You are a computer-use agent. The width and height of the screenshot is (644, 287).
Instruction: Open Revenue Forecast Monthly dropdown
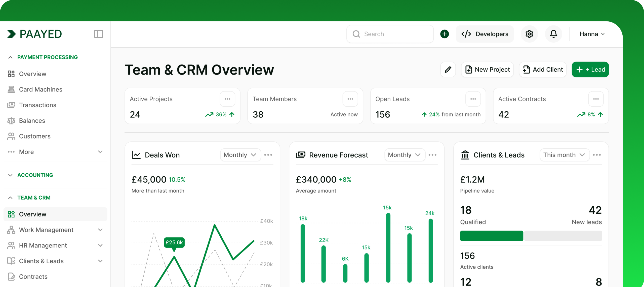[x=405, y=155]
